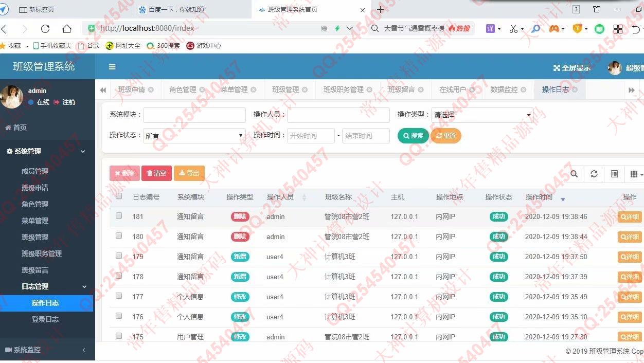
Task: Click the green 搜索 button
Action: [413, 136]
